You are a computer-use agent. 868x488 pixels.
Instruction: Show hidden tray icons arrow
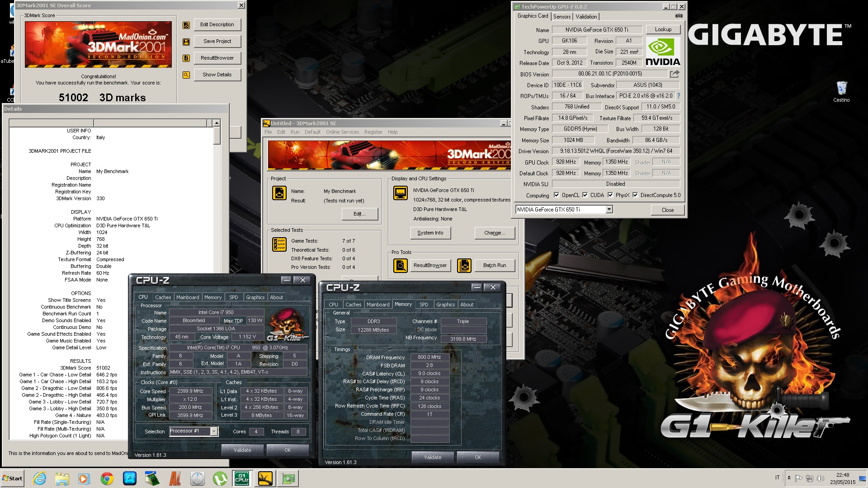tap(789, 478)
